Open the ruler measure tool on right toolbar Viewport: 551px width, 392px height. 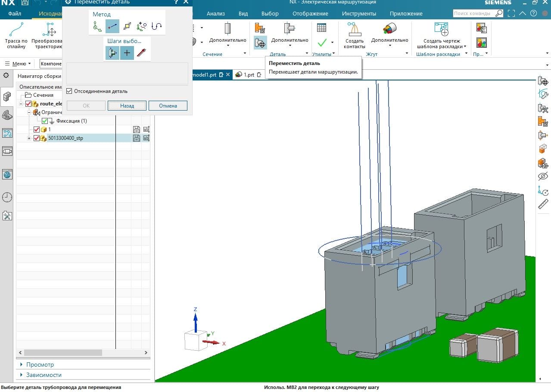543,204
